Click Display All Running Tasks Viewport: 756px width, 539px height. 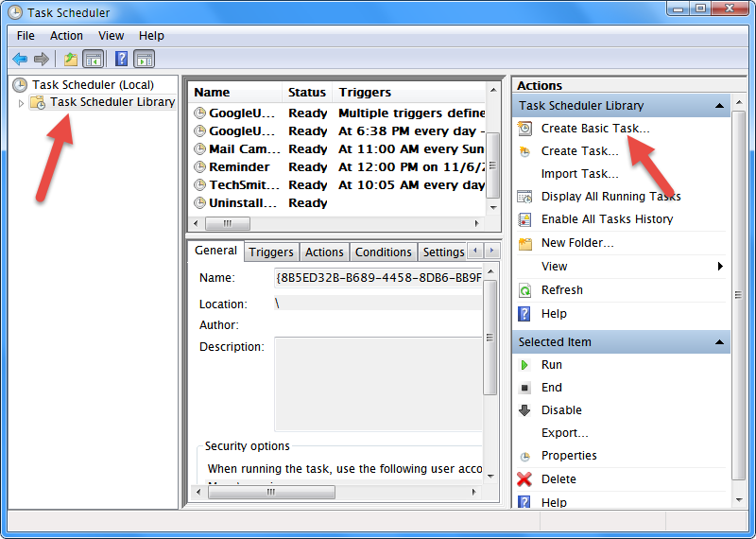coord(610,197)
